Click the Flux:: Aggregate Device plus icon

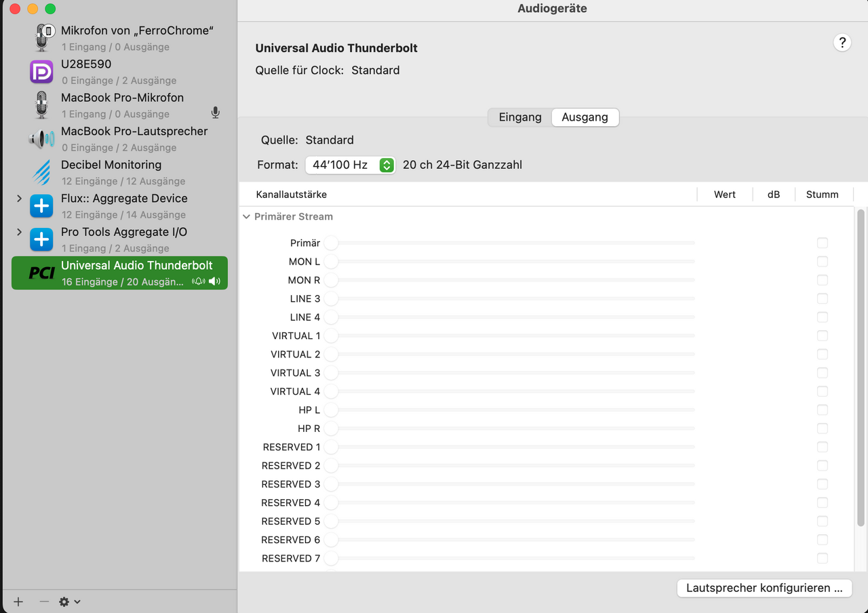tap(42, 205)
